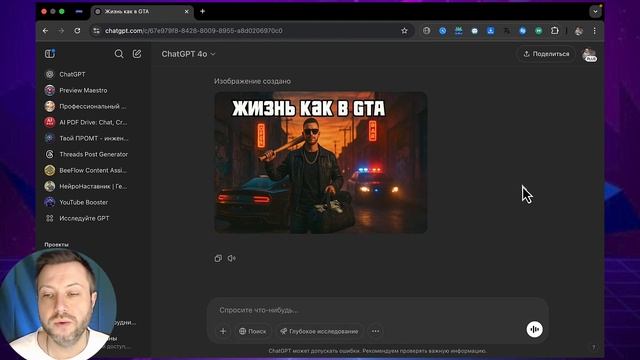Reload the page with refresh icon

(x=77, y=31)
